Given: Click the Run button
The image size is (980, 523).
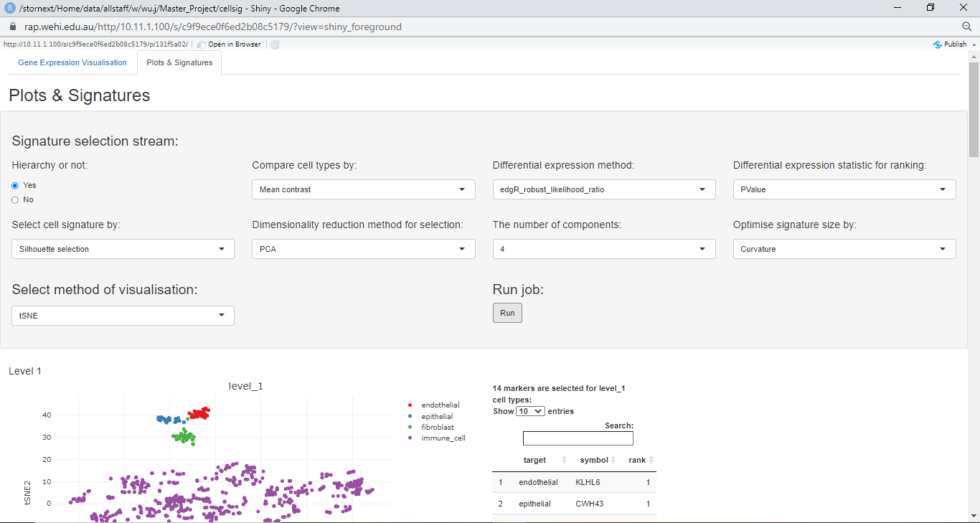Looking at the screenshot, I should click(x=507, y=312).
